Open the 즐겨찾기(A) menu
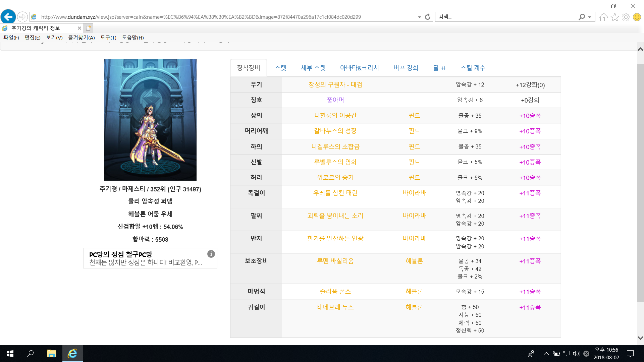 82,38
